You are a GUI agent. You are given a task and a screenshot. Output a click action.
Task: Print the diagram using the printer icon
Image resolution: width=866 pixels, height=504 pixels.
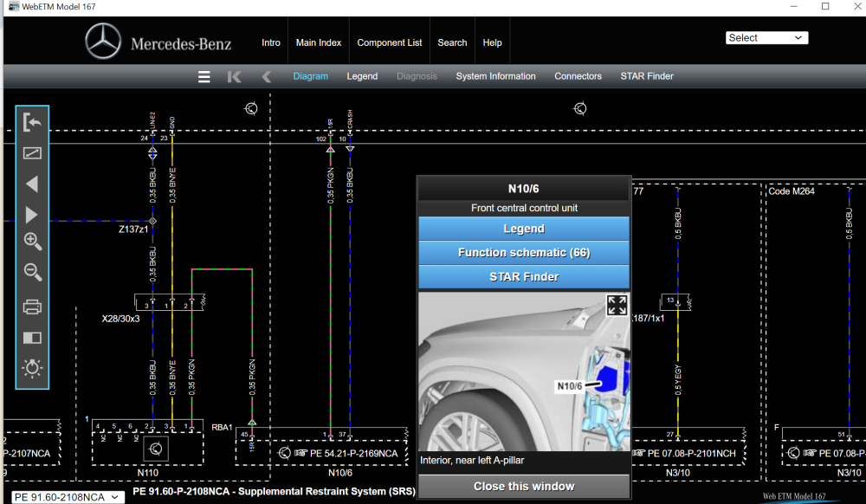tap(32, 307)
